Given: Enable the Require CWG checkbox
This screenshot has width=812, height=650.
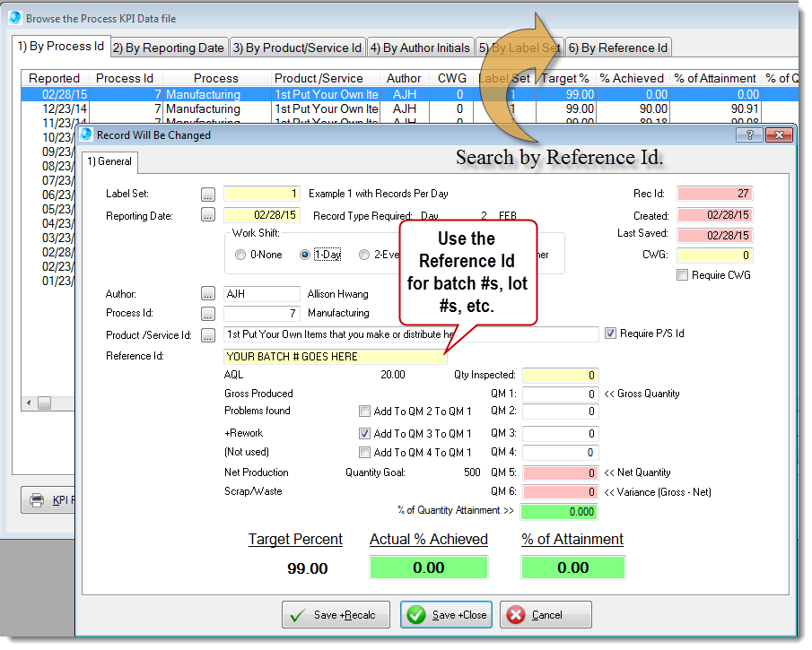Looking at the screenshot, I should [x=683, y=275].
